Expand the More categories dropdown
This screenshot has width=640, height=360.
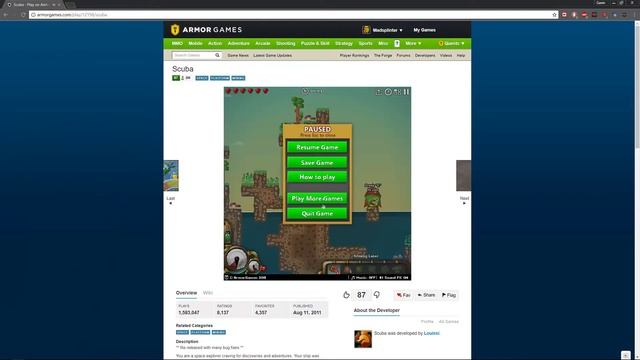(413, 43)
